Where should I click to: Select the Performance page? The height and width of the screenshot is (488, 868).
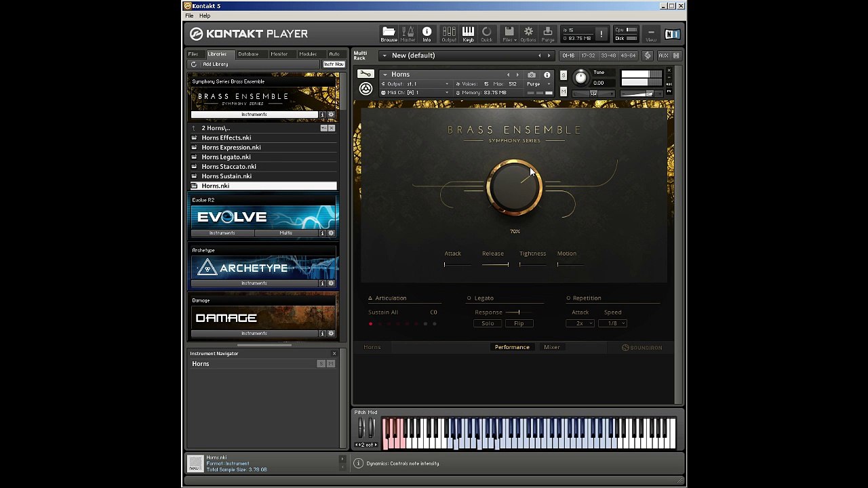512,347
